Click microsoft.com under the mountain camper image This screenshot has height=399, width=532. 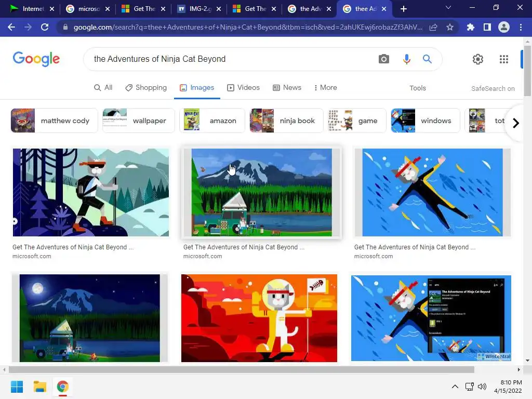coord(203,256)
